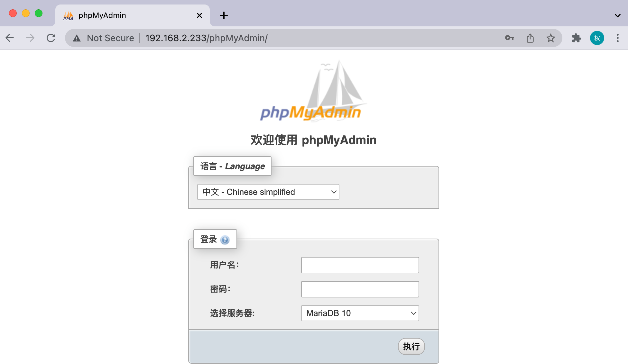This screenshot has width=628, height=364.
Task: Click the 欢迎使用 phpMyAdmin heading
Action: coord(314,140)
